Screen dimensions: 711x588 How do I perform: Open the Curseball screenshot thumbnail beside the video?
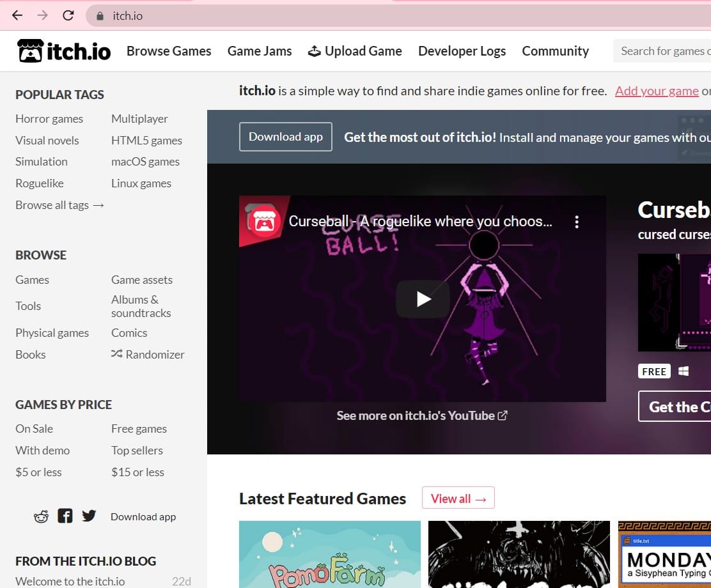click(x=675, y=302)
